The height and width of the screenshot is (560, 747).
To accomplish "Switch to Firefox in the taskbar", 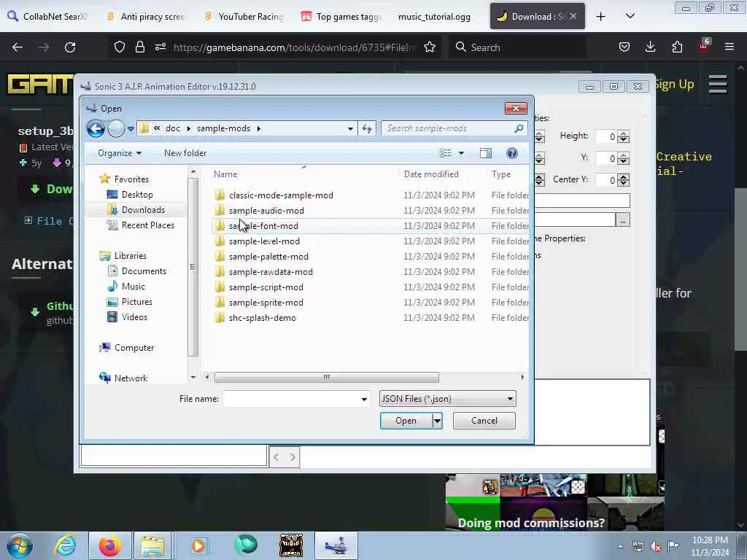I will point(110,545).
